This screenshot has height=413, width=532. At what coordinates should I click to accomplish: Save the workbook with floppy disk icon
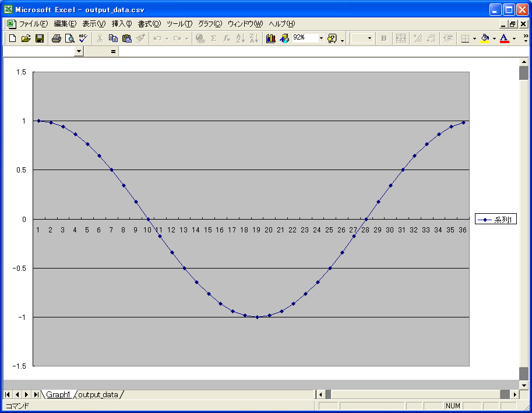40,38
